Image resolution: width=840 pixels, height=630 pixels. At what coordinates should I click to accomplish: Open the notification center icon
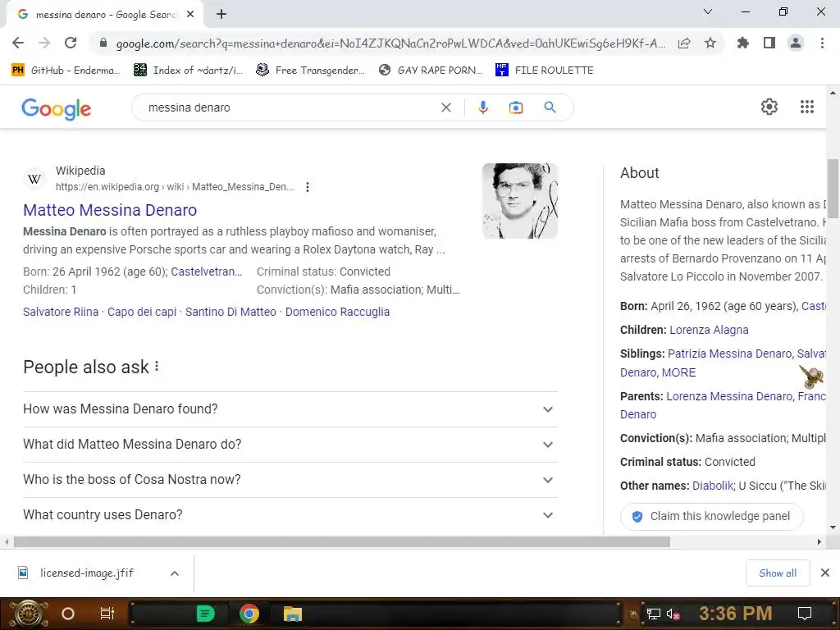coord(805,614)
